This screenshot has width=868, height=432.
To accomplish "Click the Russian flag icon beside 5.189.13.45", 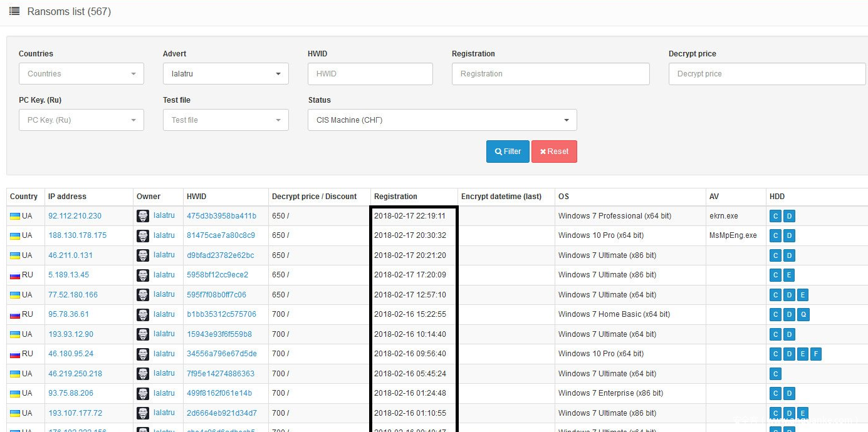I will tap(15, 275).
